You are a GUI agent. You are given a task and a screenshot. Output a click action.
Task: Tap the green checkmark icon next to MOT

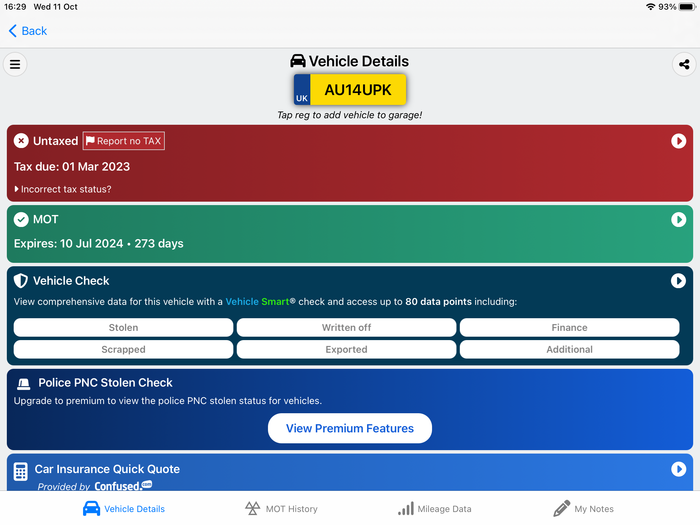click(21, 219)
